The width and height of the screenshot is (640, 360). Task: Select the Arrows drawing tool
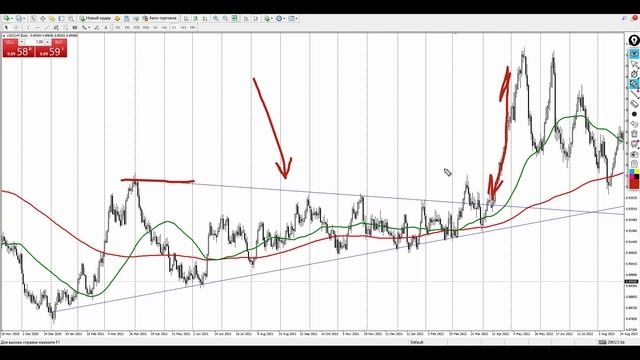click(84, 27)
